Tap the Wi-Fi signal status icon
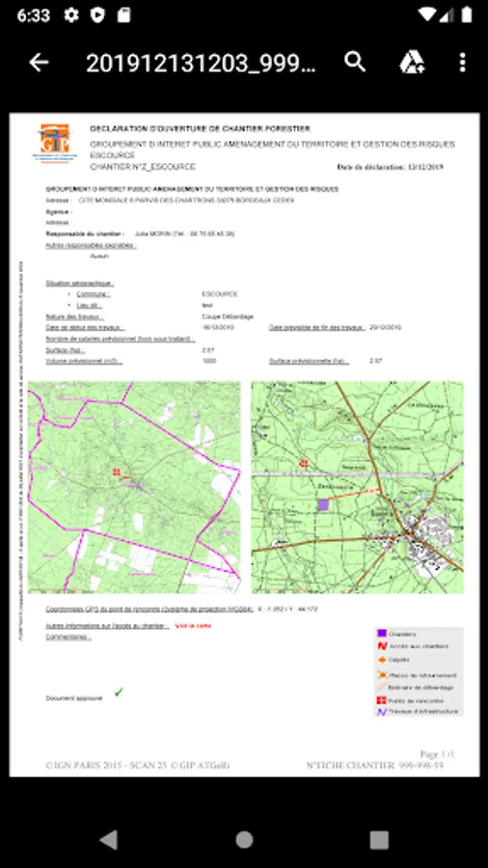Screen dimensions: 488x868 [426, 14]
